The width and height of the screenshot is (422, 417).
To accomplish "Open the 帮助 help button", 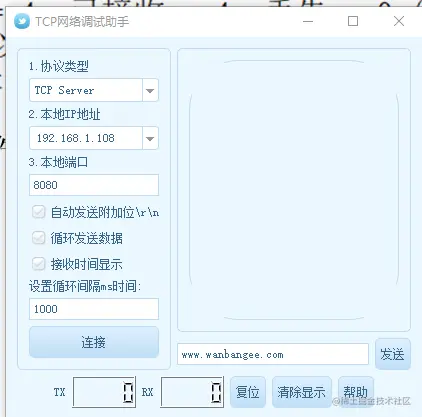I will point(355,392).
